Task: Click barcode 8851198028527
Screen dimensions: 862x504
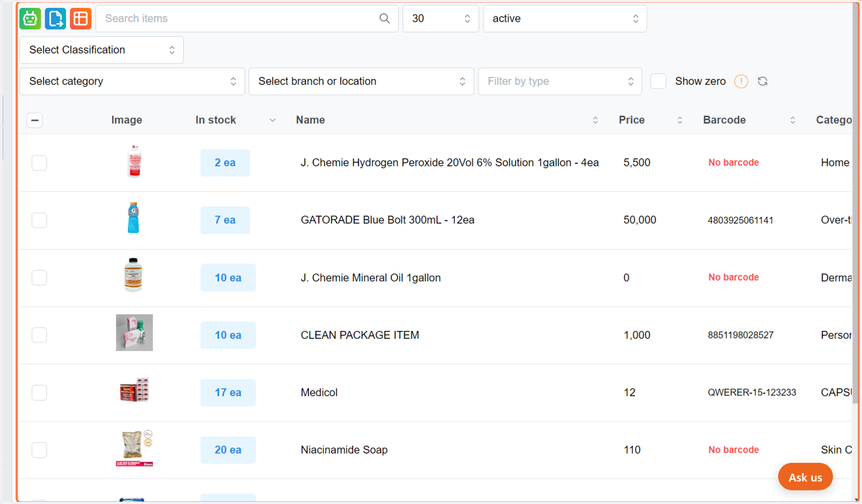Action: 741,335
